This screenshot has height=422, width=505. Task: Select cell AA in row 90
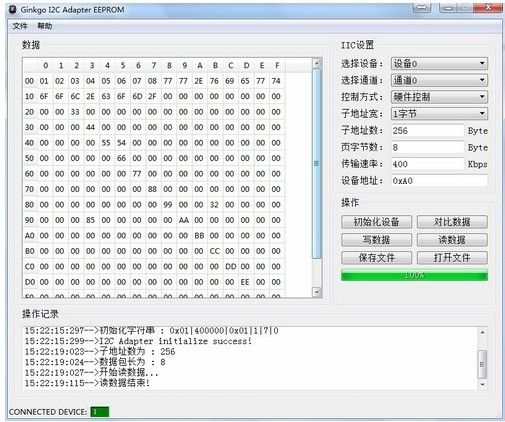[183, 220]
